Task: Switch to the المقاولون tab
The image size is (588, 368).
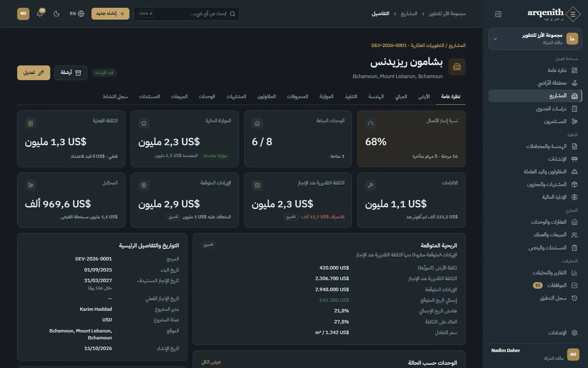Action: click(267, 96)
